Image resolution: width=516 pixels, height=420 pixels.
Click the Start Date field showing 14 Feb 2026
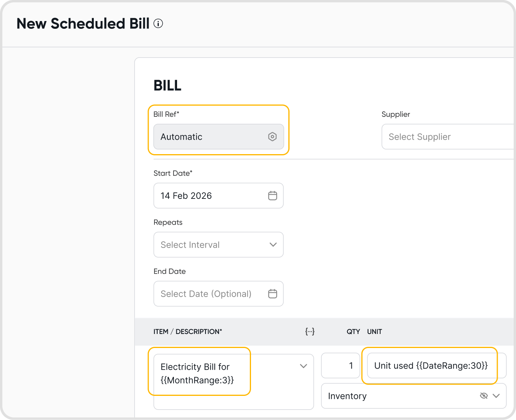[210, 196]
